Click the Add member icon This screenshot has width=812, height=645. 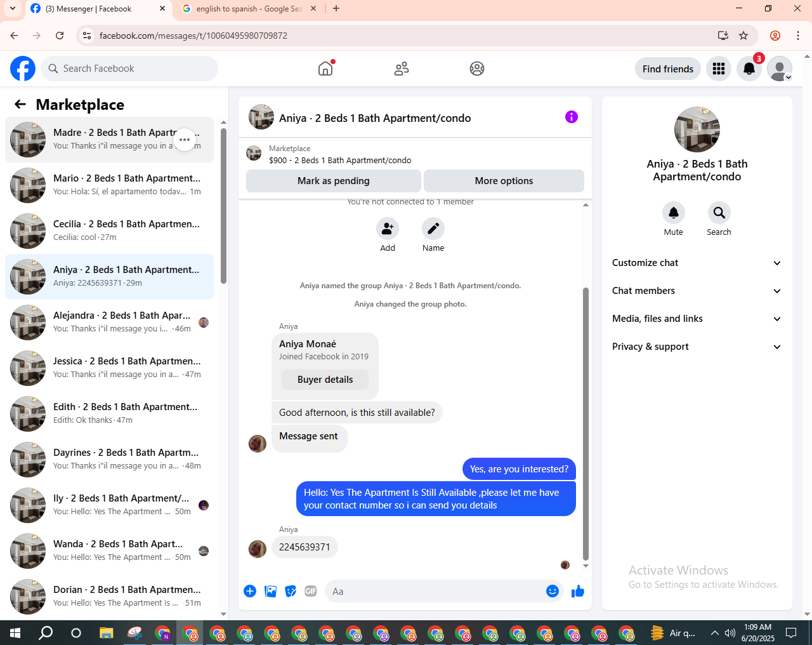point(388,229)
